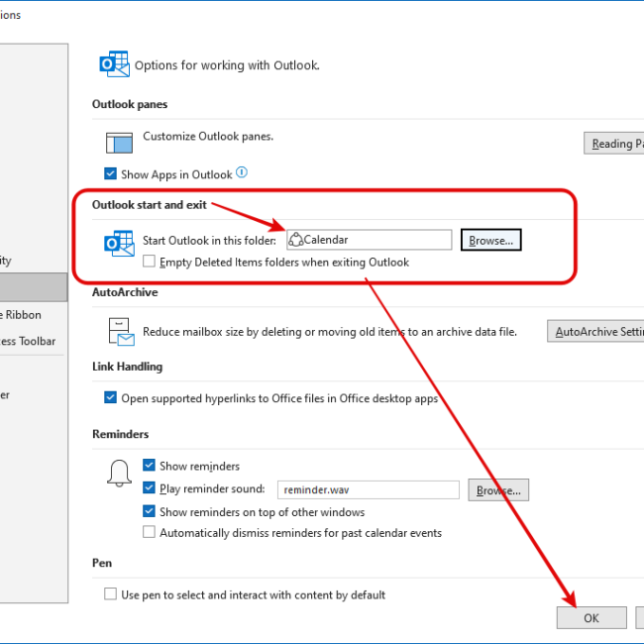The width and height of the screenshot is (644, 644).
Task: Uncheck Show Apps in Outlook
Action: pos(110,173)
